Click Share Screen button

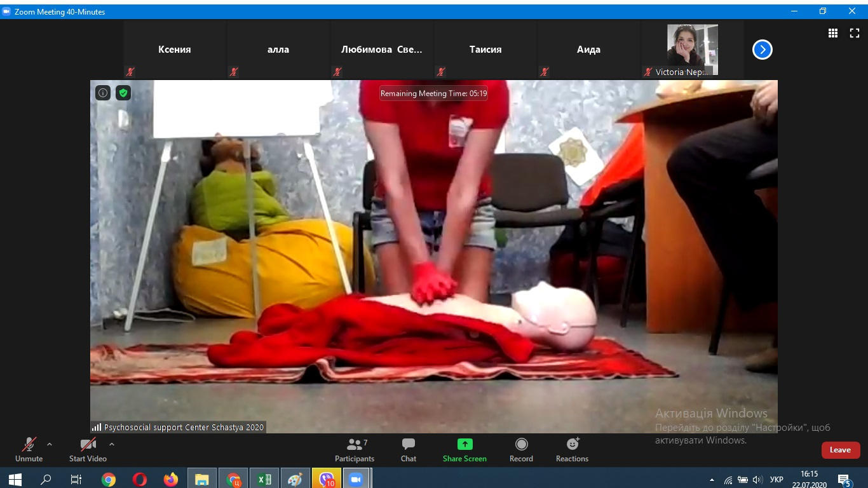465,449
